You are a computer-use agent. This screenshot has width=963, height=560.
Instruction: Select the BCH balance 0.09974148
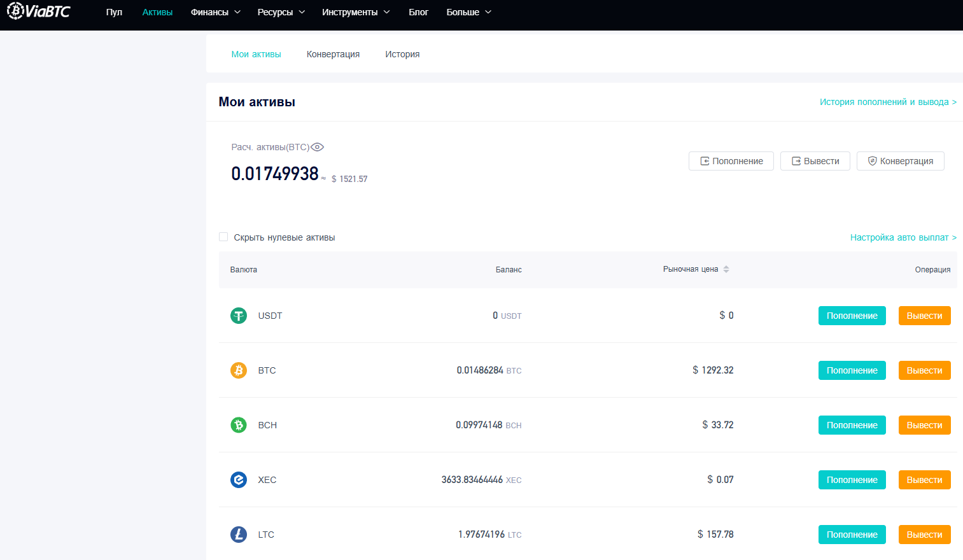coord(479,425)
